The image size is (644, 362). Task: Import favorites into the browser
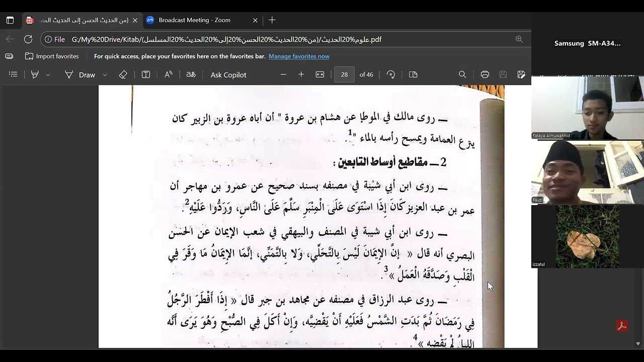[x=52, y=56]
